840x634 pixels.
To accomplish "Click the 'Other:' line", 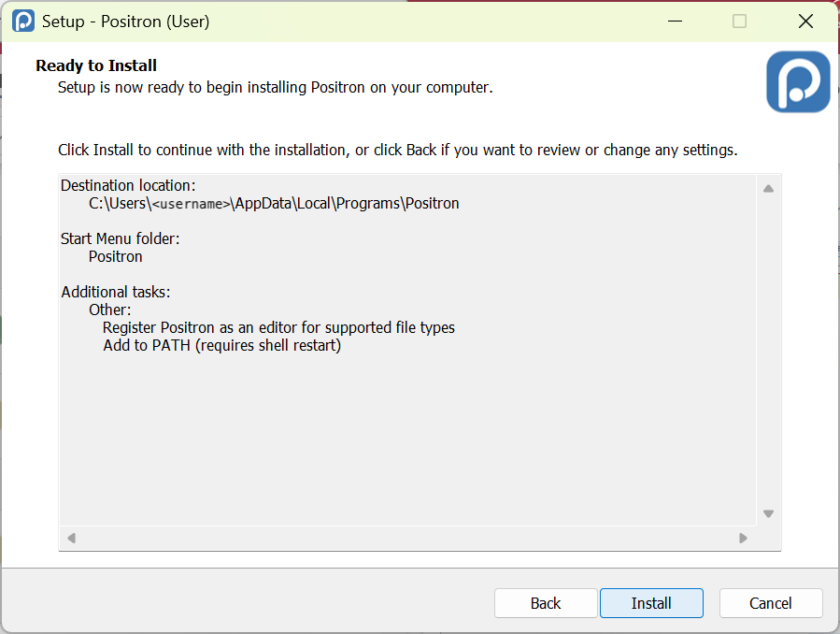I will click(x=110, y=310).
